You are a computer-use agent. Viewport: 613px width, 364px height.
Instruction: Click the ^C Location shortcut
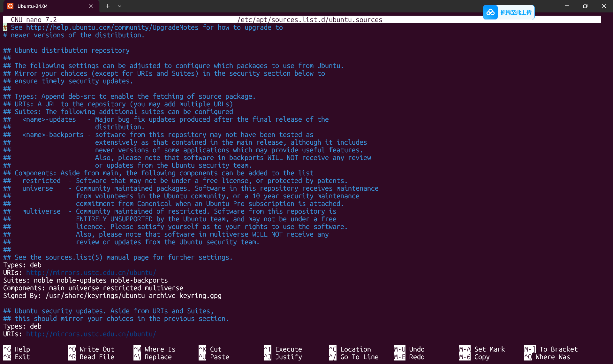coord(350,349)
